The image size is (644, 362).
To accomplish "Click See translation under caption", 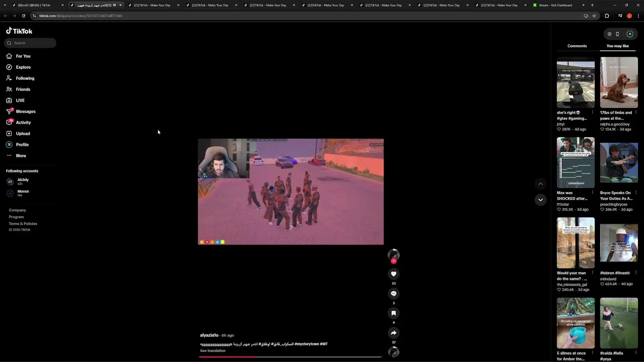I will (x=213, y=351).
